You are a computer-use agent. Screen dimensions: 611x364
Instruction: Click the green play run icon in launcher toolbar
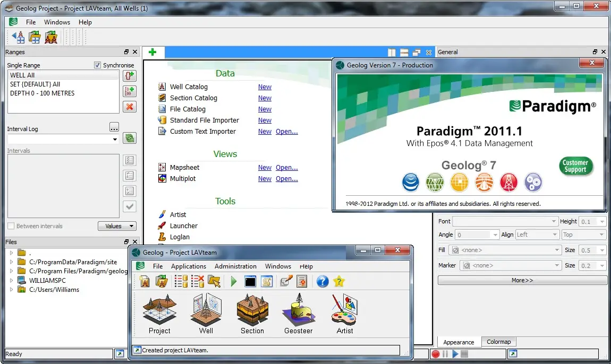pyautogui.click(x=233, y=281)
